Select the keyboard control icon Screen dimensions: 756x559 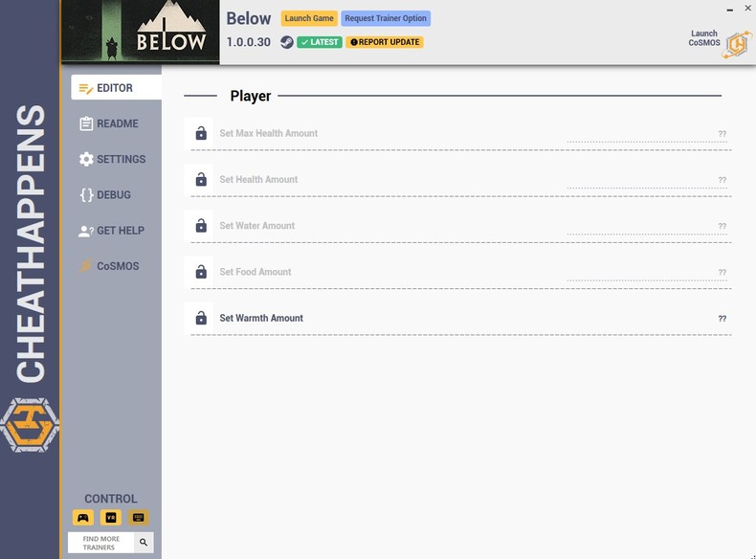(x=139, y=518)
